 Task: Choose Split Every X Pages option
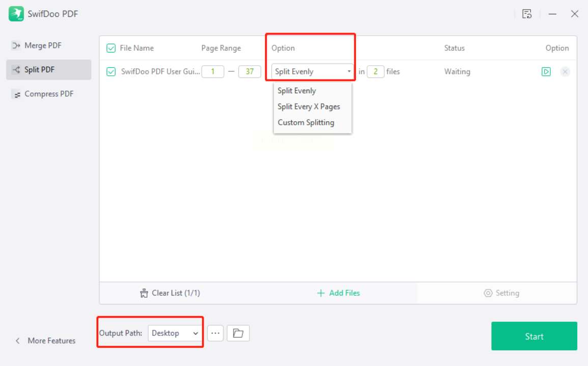coord(309,106)
